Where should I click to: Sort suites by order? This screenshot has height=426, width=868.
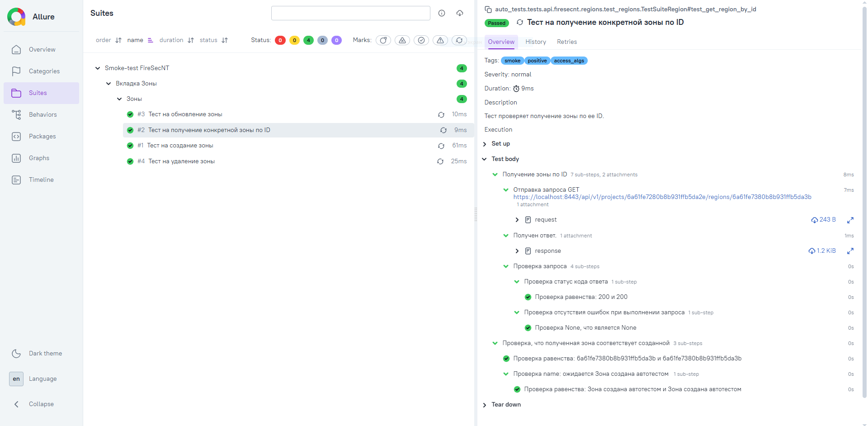point(108,40)
